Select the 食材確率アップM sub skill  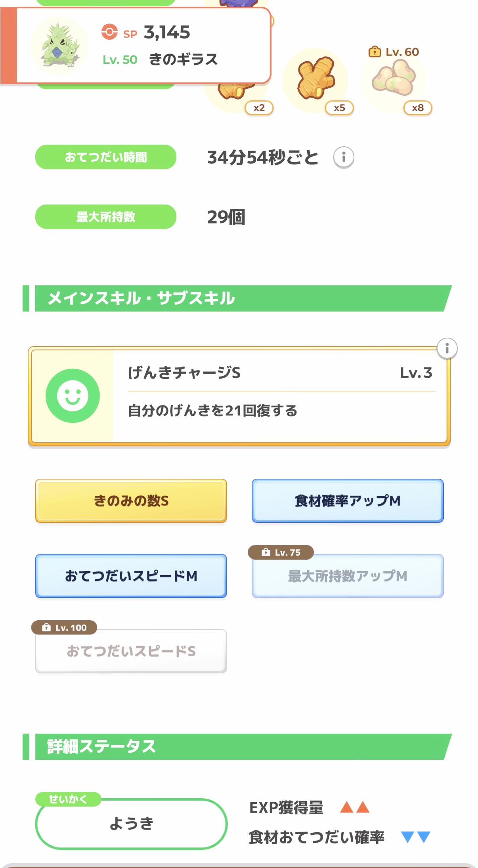pos(348,501)
